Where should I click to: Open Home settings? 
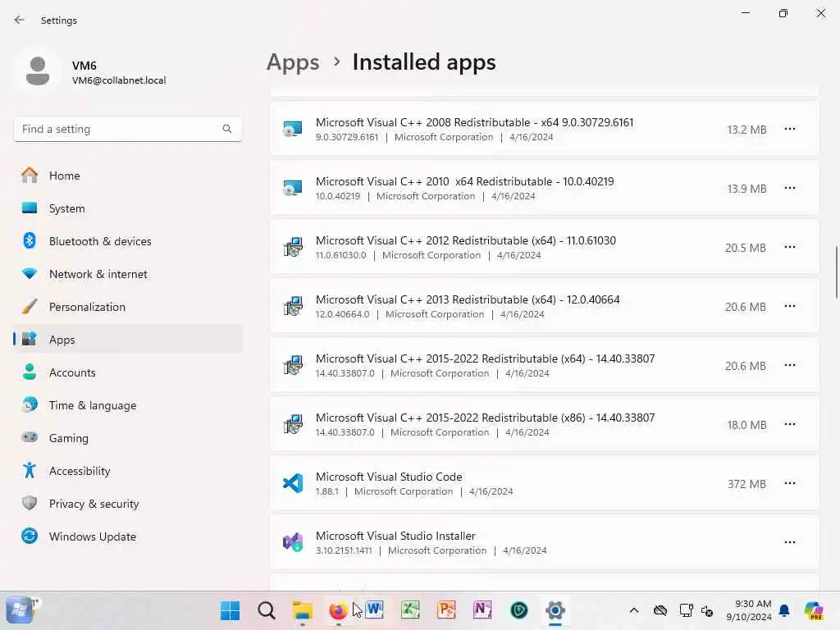(x=127, y=176)
